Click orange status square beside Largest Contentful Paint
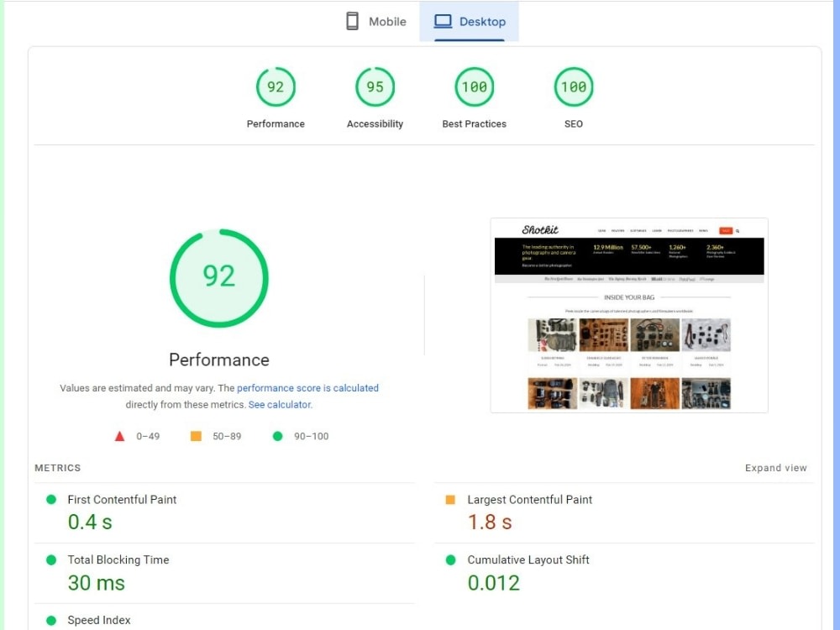Image resolution: width=840 pixels, height=630 pixels. 450,499
